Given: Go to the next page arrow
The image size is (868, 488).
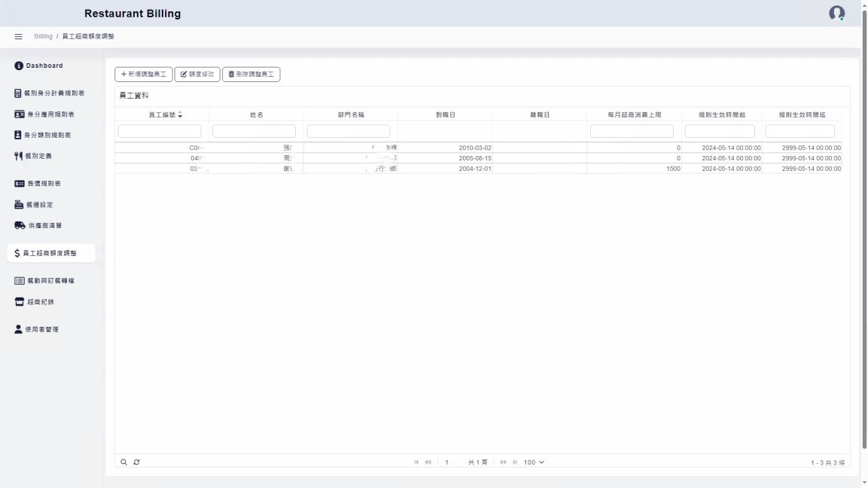Looking at the screenshot, I should coord(504,462).
